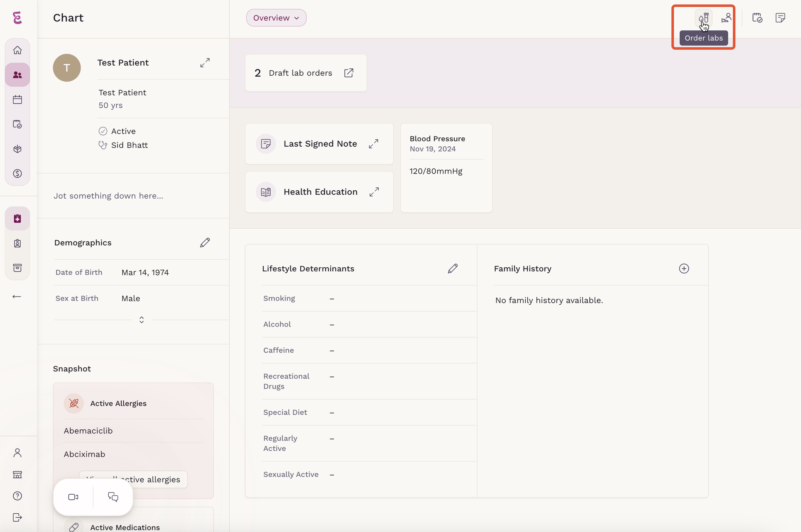Click the 120/80mmHg reading
The height and width of the screenshot is (532, 801).
point(436,171)
